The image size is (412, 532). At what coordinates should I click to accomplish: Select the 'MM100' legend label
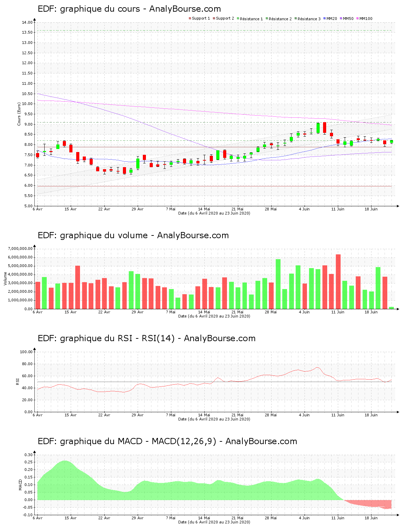[x=366, y=19]
